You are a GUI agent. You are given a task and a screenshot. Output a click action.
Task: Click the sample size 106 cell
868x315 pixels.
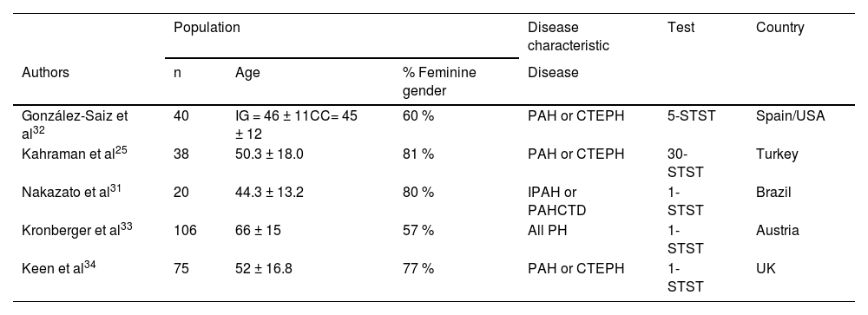tap(185, 230)
